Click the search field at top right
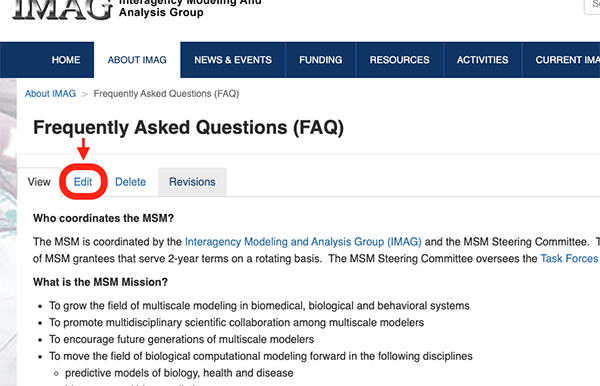This screenshot has width=600, height=386. point(592,7)
